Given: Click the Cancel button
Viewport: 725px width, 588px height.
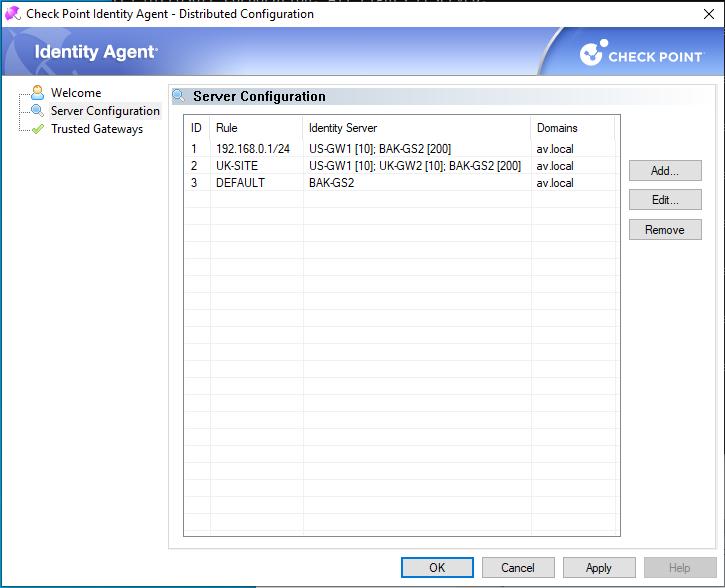Looking at the screenshot, I should [518, 567].
